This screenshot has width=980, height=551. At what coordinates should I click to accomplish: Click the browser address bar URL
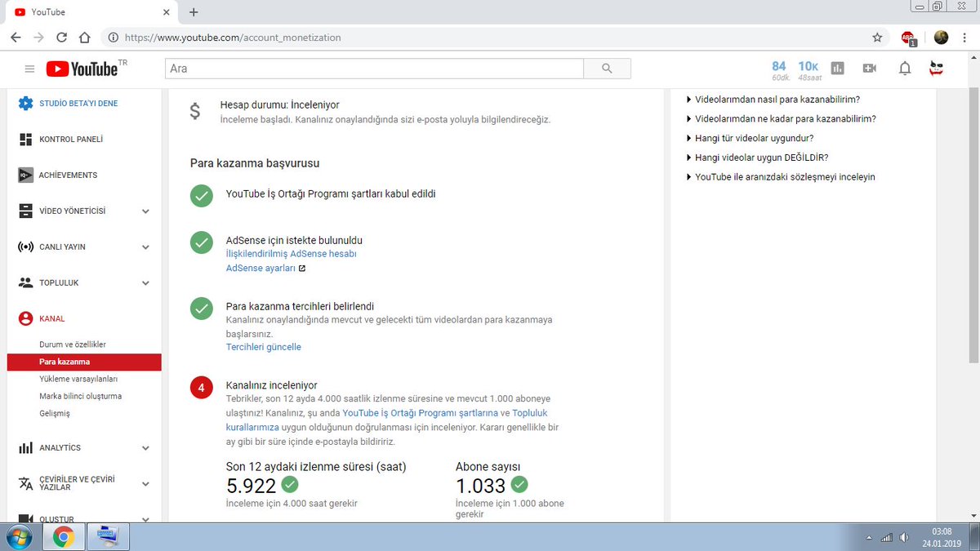pos(233,38)
